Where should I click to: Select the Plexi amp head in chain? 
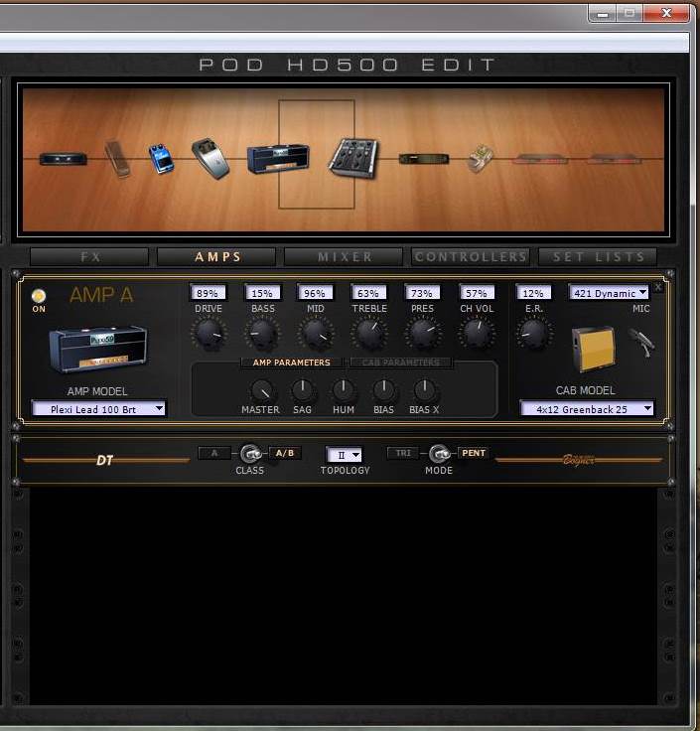click(278, 159)
